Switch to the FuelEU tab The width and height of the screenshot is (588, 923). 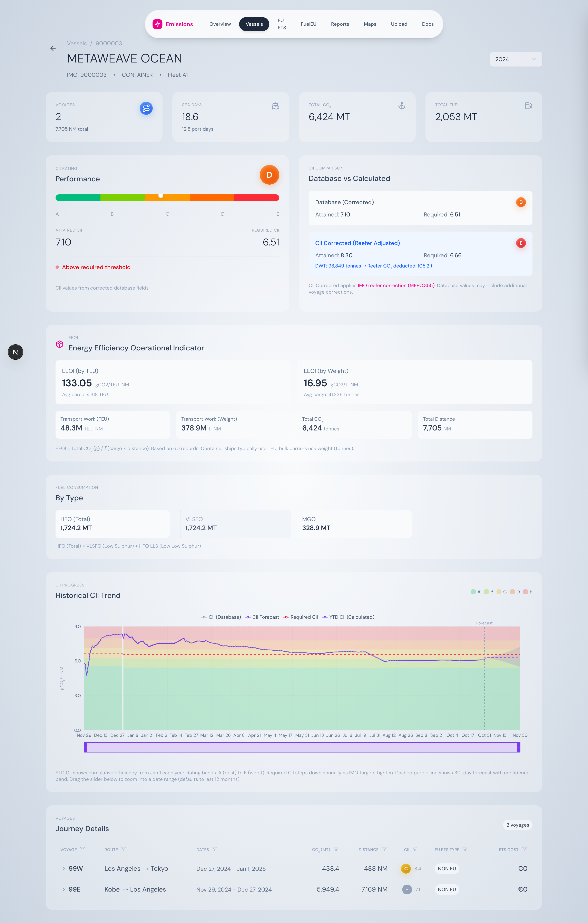point(308,24)
